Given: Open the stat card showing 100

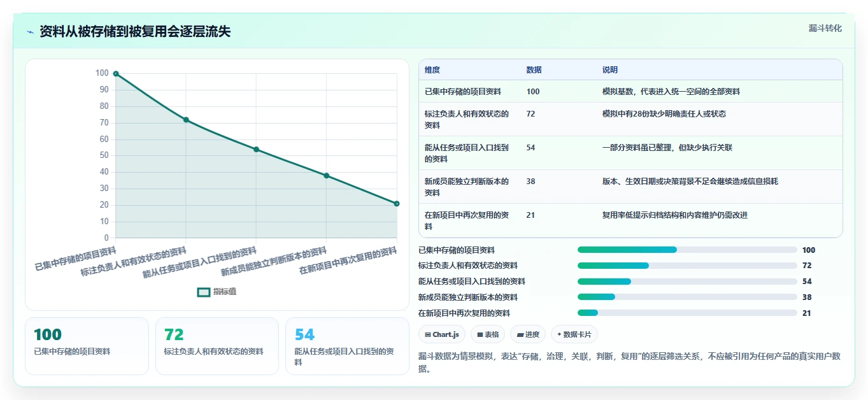Looking at the screenshot, I should [87, 346].
